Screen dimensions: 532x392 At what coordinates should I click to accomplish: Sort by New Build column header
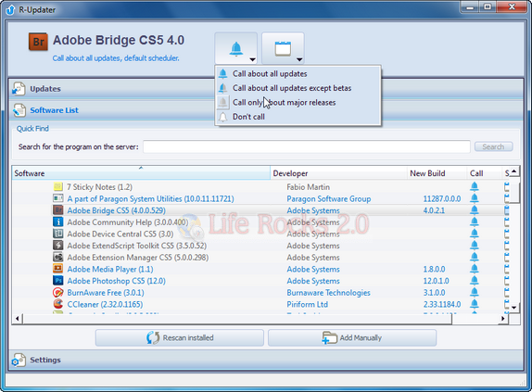(x=437, y=173)
